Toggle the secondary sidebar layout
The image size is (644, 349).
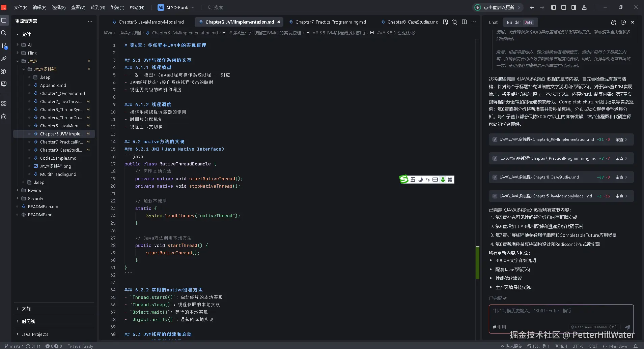(574, 7)
